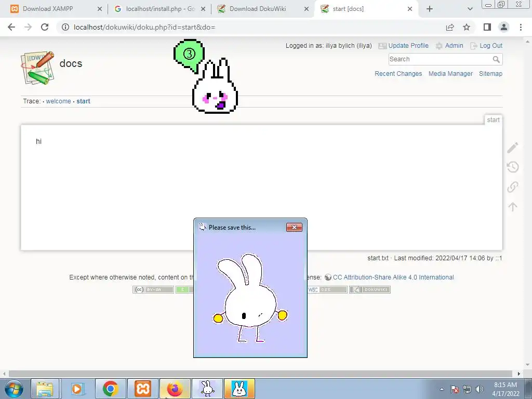Open Windows Explorer from taskbar

click(x=45, y=389)
